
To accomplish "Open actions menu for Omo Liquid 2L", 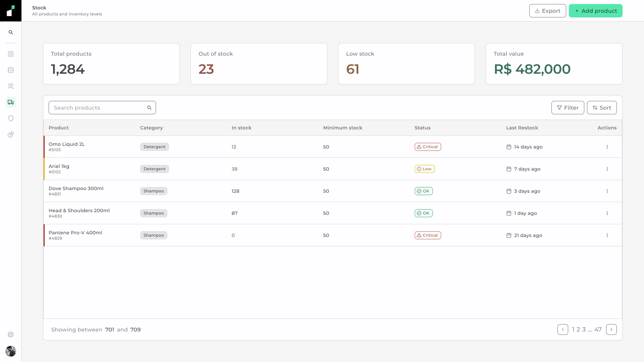I will click(x=607, y=147).
